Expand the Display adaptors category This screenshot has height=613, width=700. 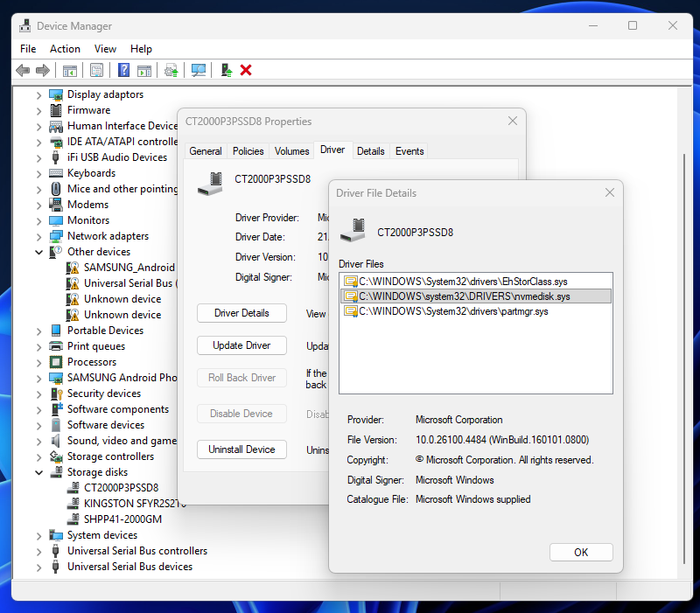[38, 94]
